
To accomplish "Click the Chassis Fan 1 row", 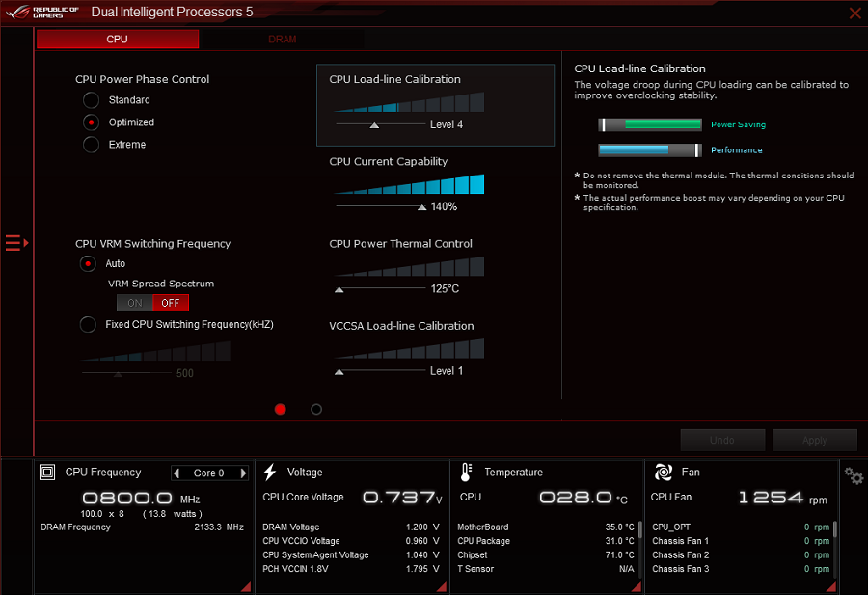I will (x=741, y=541).
